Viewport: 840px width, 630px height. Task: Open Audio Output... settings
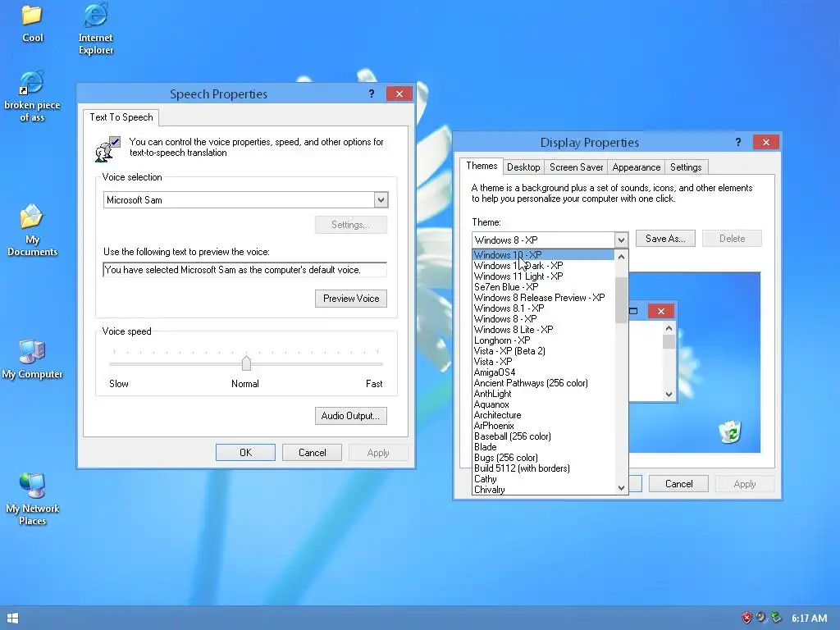point(351,416)
